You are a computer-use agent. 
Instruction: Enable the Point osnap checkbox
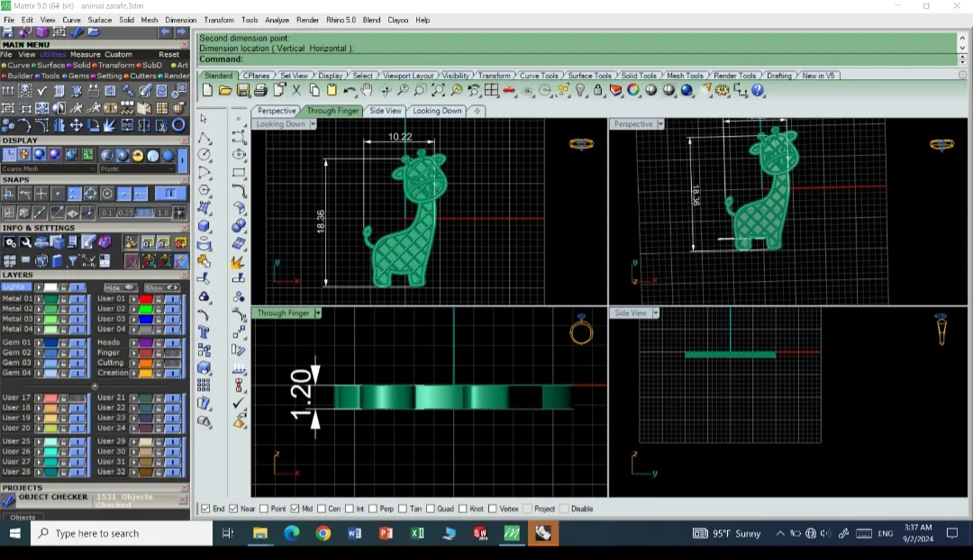coord(264,510)
